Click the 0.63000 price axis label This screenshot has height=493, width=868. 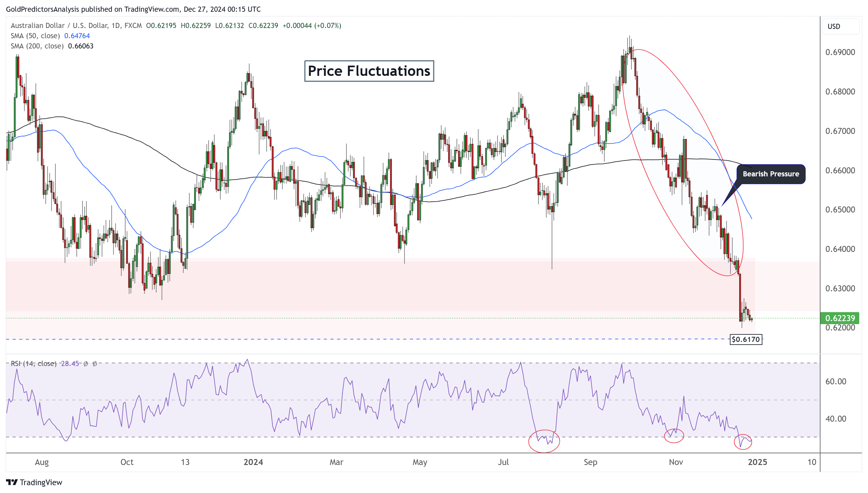coord(840,288)
